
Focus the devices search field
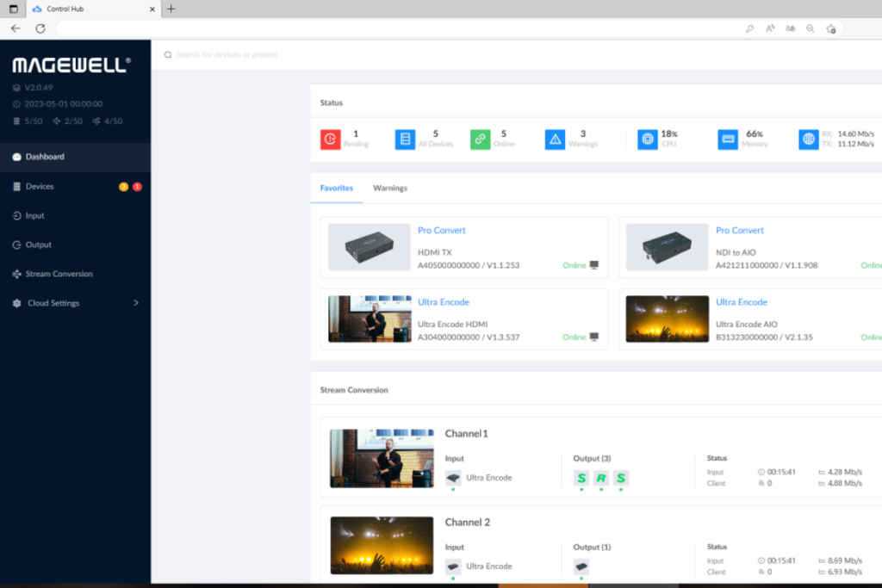[227, 54]
